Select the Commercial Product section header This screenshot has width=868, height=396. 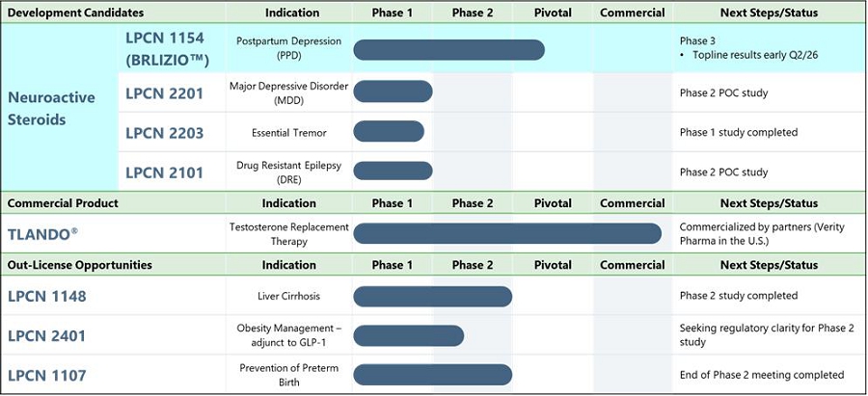pyautogui.click(x=63, y=203)
